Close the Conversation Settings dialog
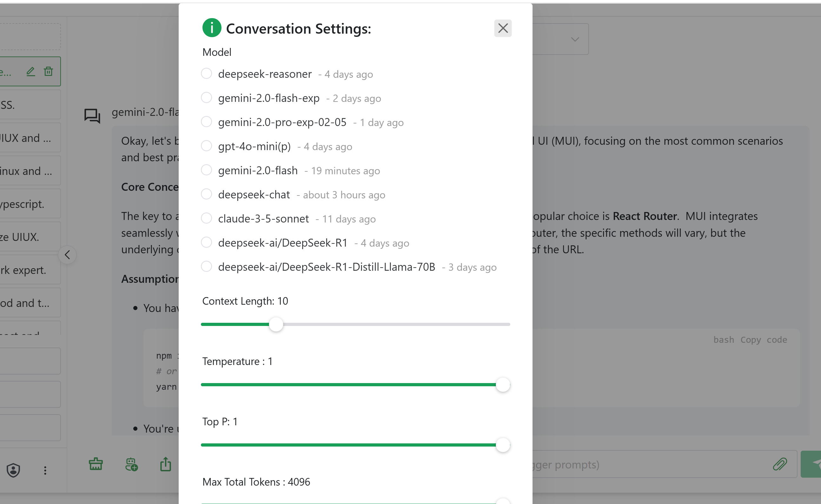Image resolution: width=821 pixels, height=504 pixels. coord(502,28)
